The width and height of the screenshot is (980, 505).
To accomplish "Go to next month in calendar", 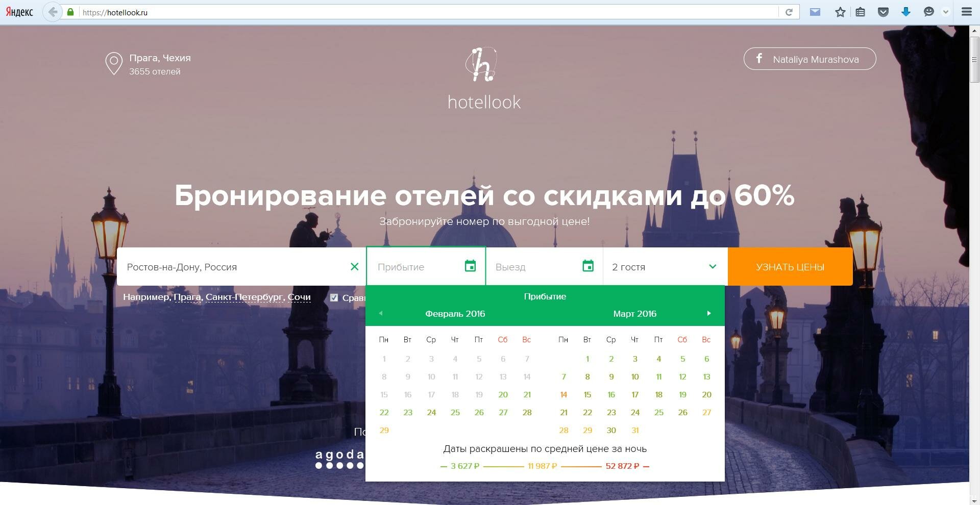I will click(708, 313).
